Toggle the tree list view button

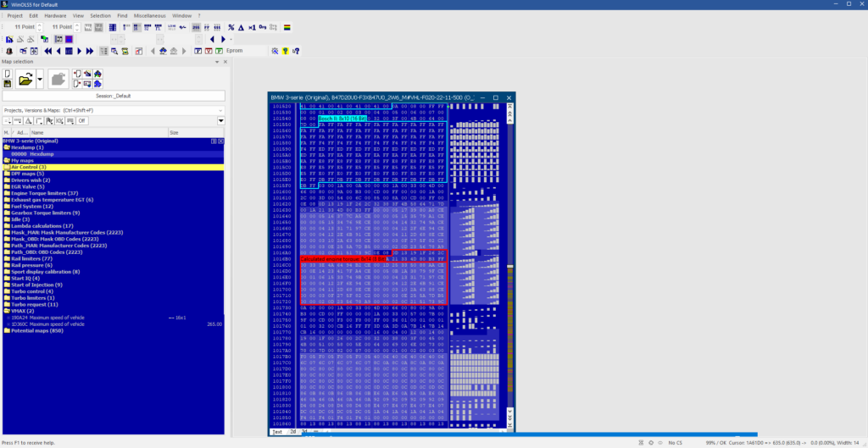(x=103, y=51)
